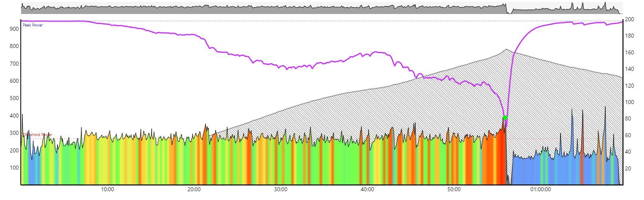
Task: Click the 100 value on the right axis
Action: tap(629, 102)
